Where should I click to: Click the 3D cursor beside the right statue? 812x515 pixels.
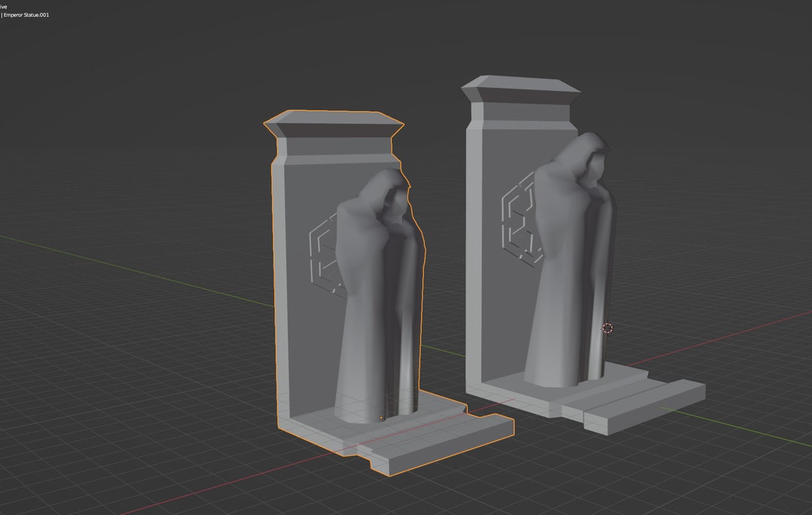click(606, 329)
